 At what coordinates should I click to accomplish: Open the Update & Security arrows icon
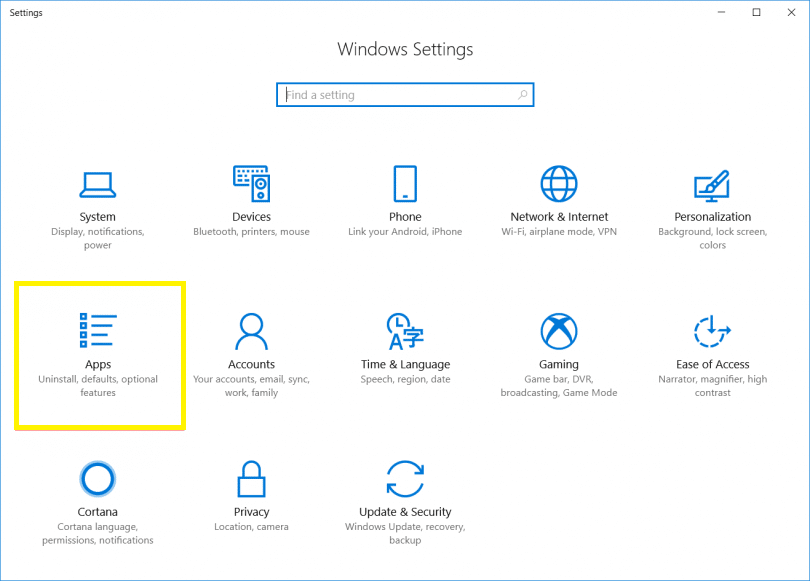coord(405,479)
